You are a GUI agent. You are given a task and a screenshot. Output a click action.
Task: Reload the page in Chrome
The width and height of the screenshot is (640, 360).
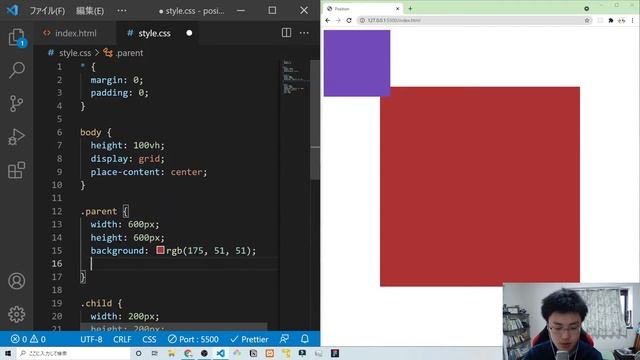[x=349, y=20]
